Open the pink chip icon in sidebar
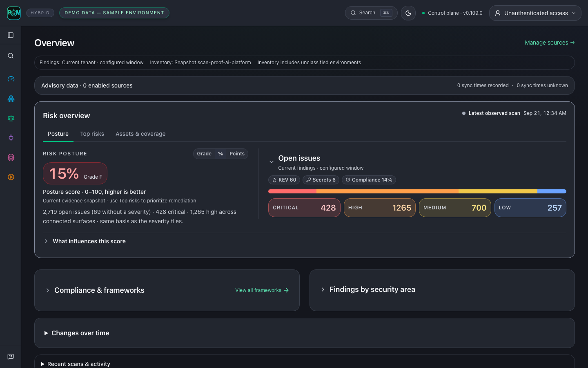The image size is (588, 368). pos(11,157)
